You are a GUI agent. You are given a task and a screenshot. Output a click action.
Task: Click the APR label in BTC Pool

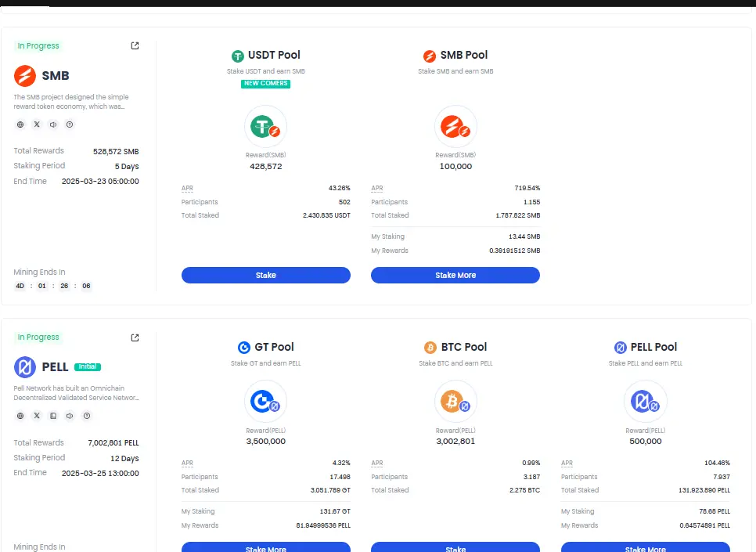coord(377,464)
